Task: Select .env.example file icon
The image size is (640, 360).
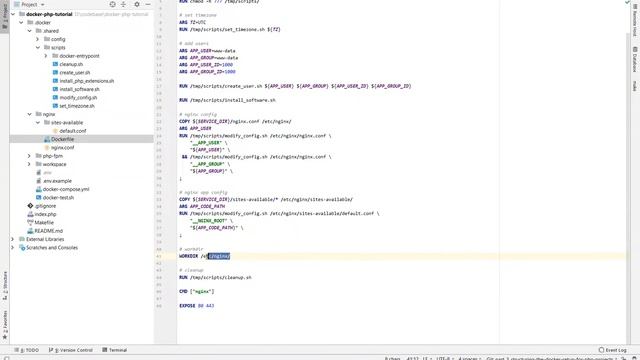Action: 38,181
